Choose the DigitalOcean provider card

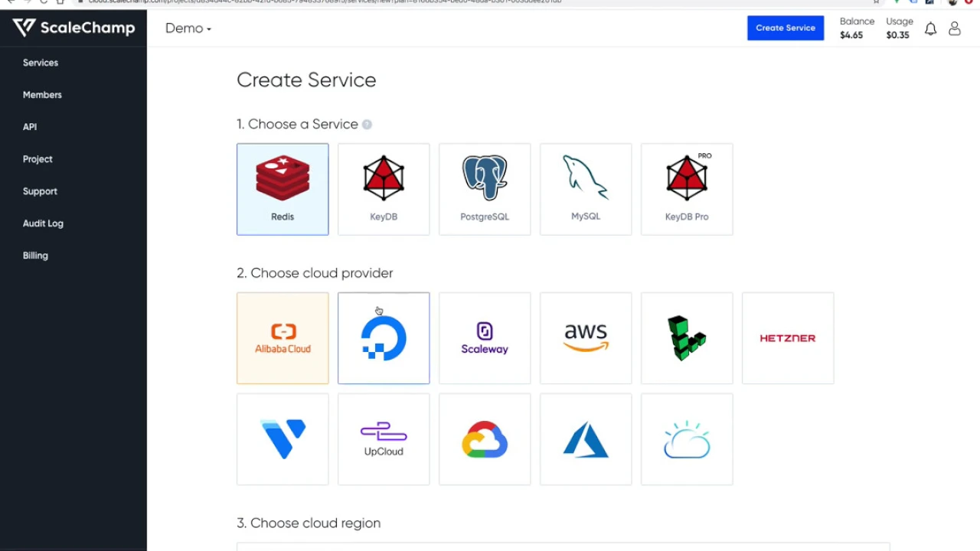tap(384, 338)
